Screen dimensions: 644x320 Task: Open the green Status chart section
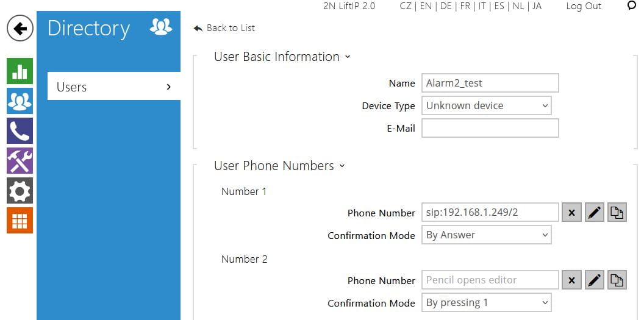[20, 71]
